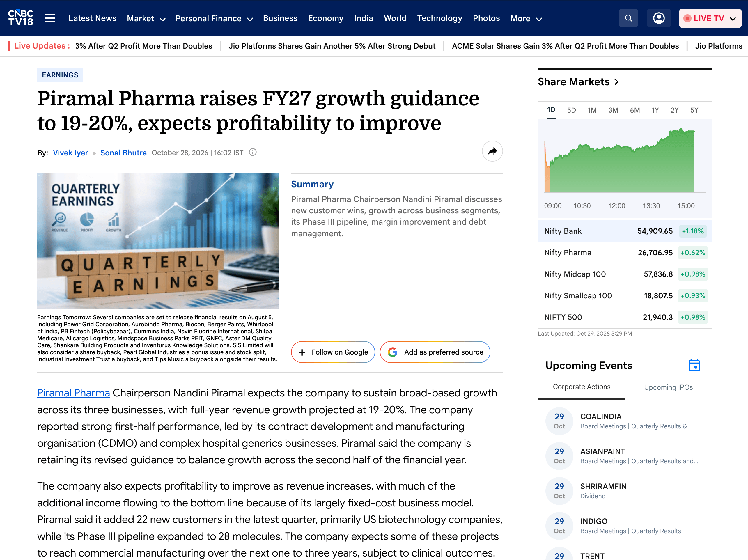Select the Nifty Bank index row
The width and height of the screenshot is (748, 560).
[x=625, y=231]
